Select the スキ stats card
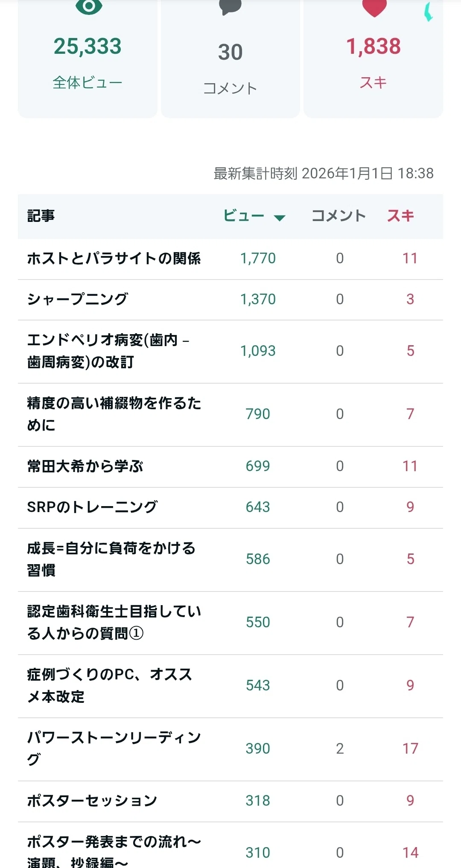The image size is (461, 868). (x=373, y=58)
